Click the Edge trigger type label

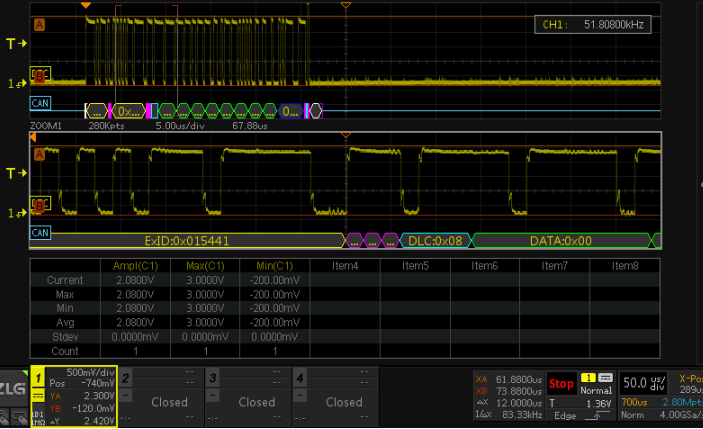point(565,416)
